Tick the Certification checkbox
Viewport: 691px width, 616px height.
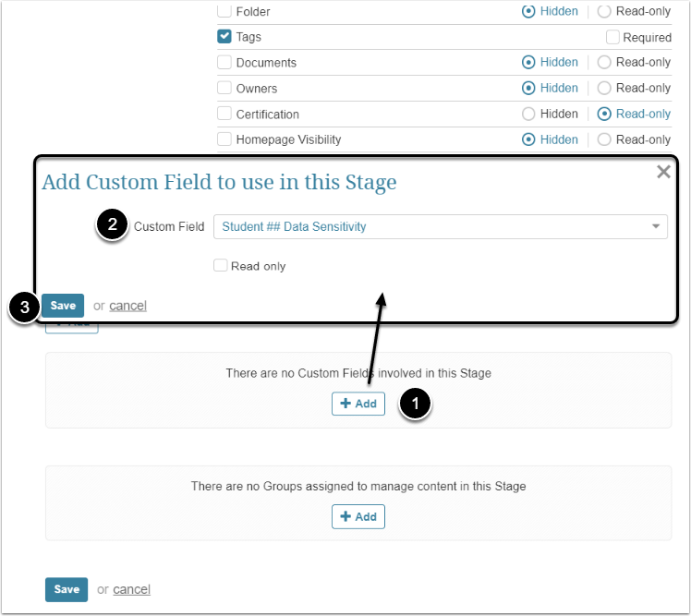click(224, 115)
